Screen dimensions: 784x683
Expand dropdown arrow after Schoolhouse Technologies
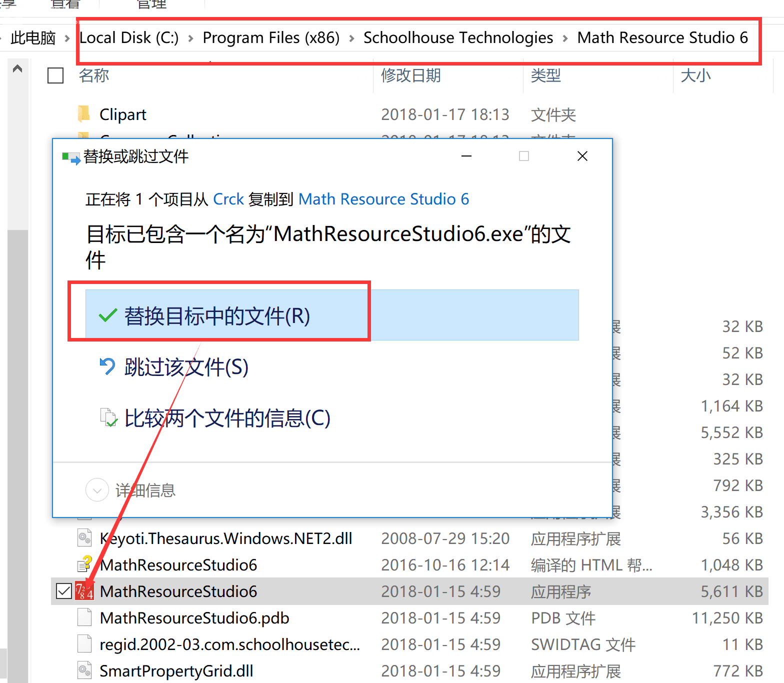tap(565, 38)
